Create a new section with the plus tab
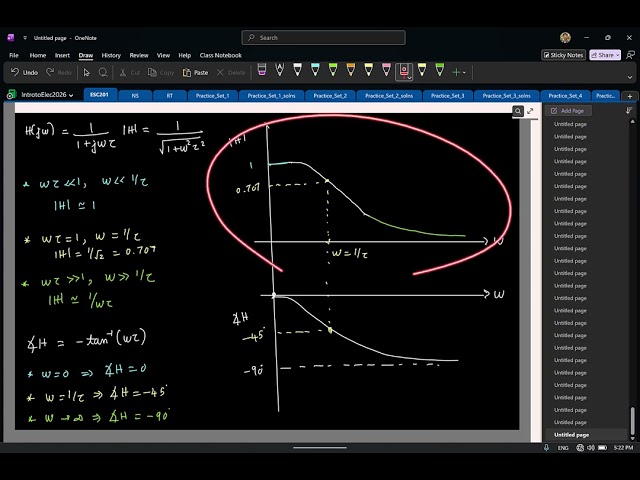 pyautogui.click(x=630, y=96)
